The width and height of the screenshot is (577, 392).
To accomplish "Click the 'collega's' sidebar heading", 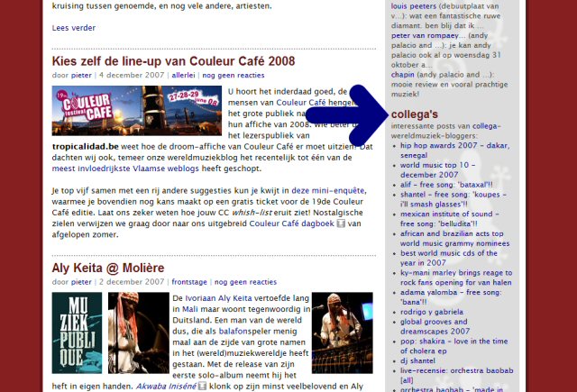I will click(415, 114).
